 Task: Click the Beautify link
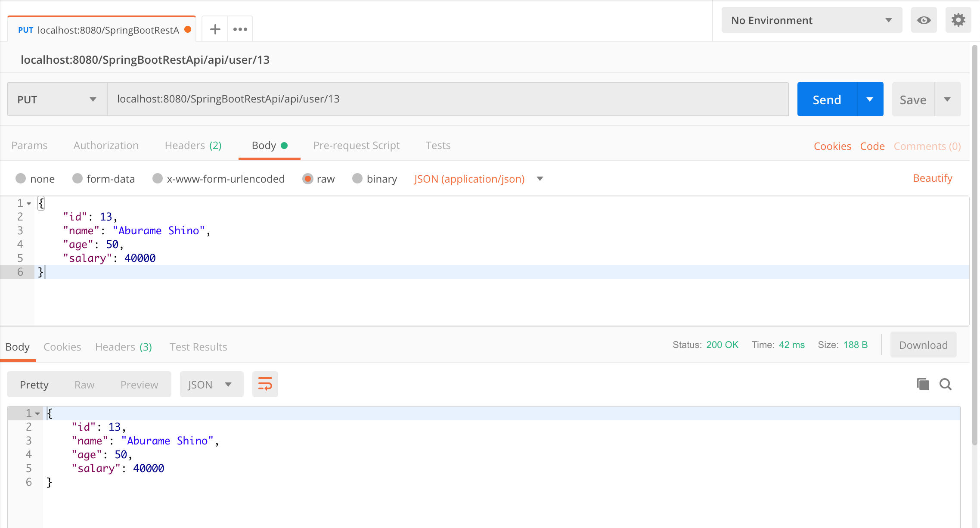coord(932,178)
